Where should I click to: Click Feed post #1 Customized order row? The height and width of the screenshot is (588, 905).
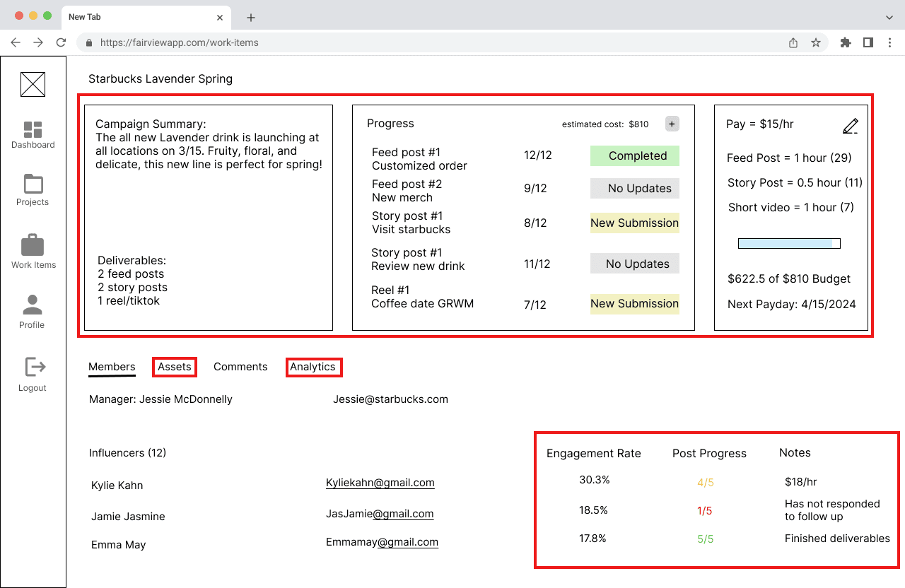pyautogui.click(x=419, y=159)
